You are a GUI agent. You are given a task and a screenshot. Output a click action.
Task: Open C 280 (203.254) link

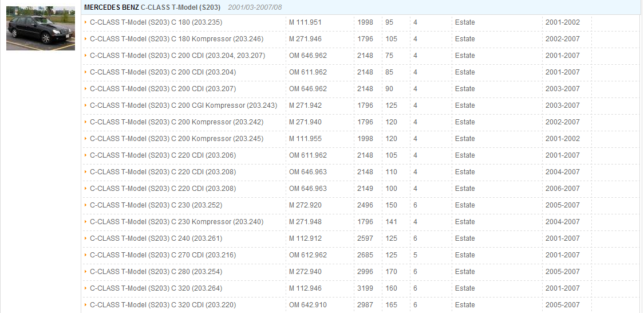[x=156, y=272]
